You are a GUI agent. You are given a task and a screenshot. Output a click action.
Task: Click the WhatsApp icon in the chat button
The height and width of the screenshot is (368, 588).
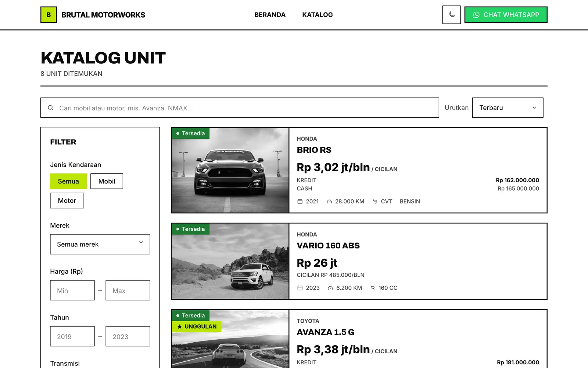476,15
